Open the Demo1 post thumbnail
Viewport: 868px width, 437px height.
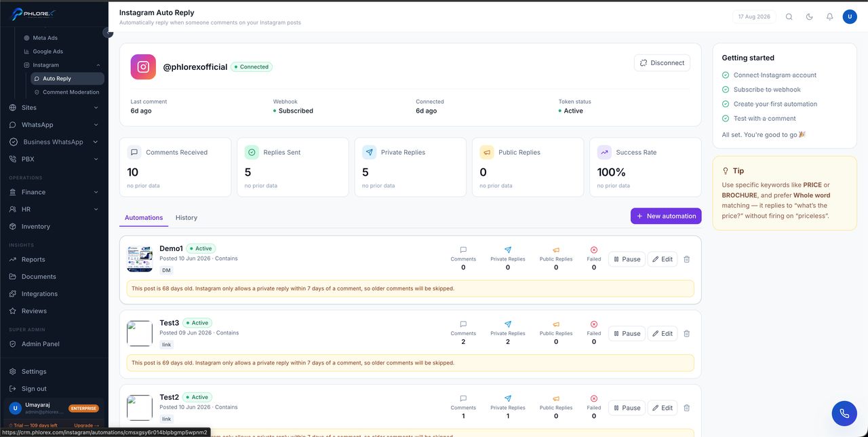tap(140, 259)
